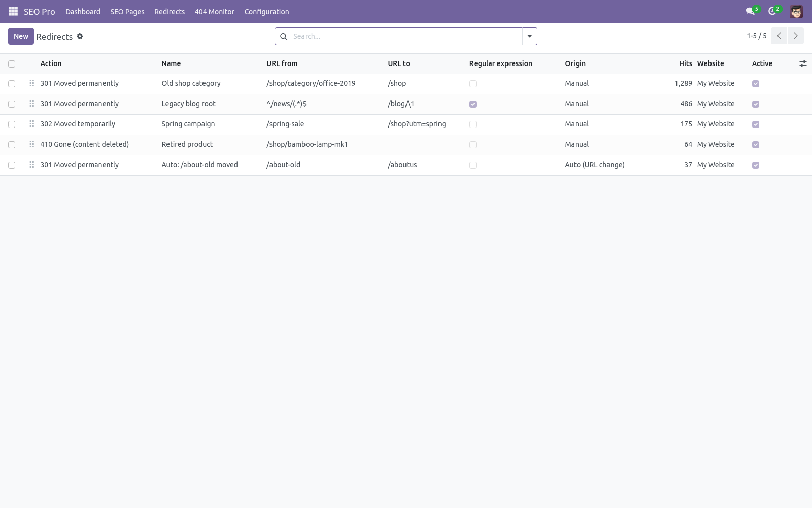Grab drag handle for Spring campaign row
This screenshot has width=812, height=508.
31,124
